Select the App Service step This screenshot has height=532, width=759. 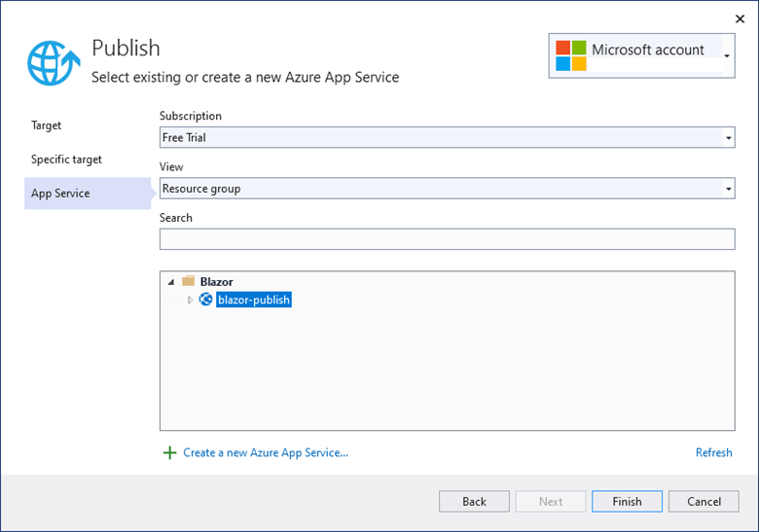coord(60,194)
